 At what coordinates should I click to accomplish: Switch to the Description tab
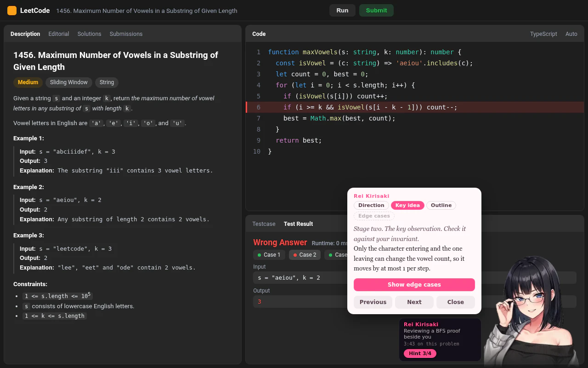point(25,34)
